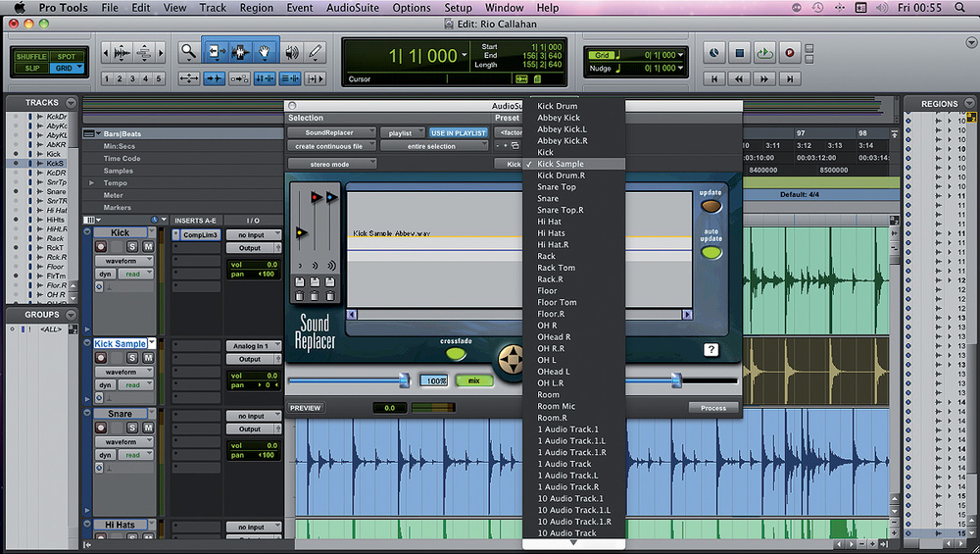Image resolution: width=980 pixels, height=554 pixels.
Task: Open the playlist dropdown in AudioSuite
Action: (403, 132)
